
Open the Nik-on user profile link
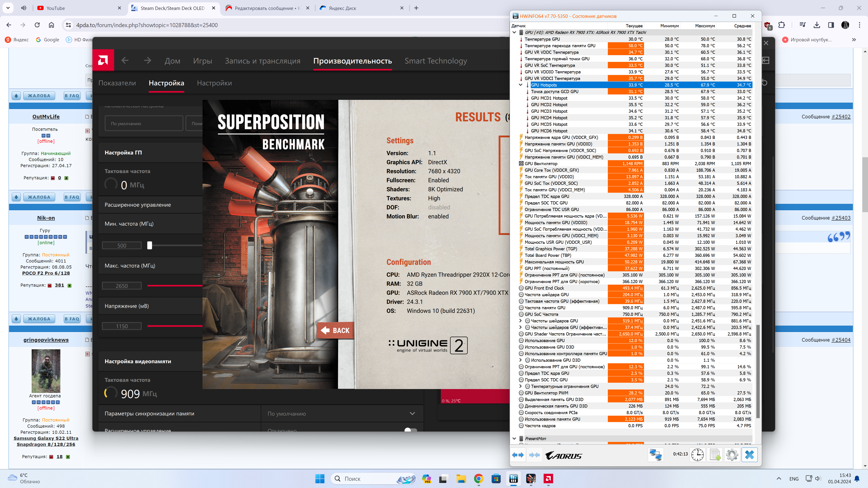tap(46, 218)
